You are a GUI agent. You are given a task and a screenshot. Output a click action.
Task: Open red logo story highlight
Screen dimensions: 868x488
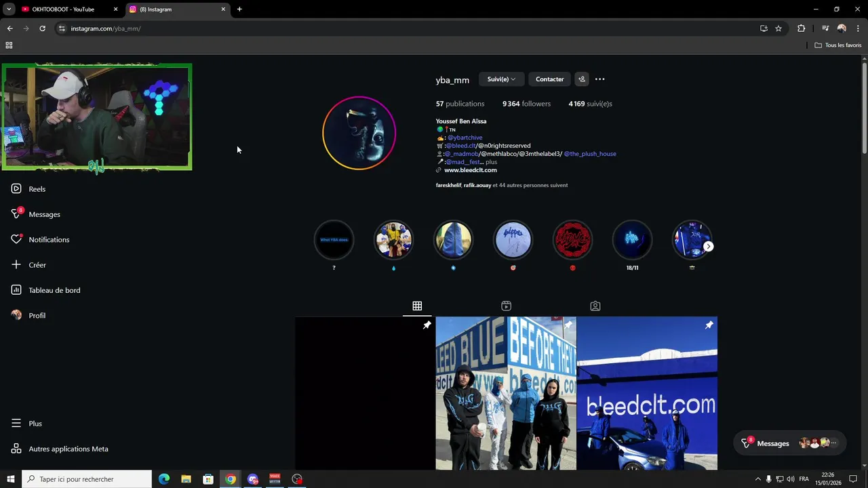572,240
